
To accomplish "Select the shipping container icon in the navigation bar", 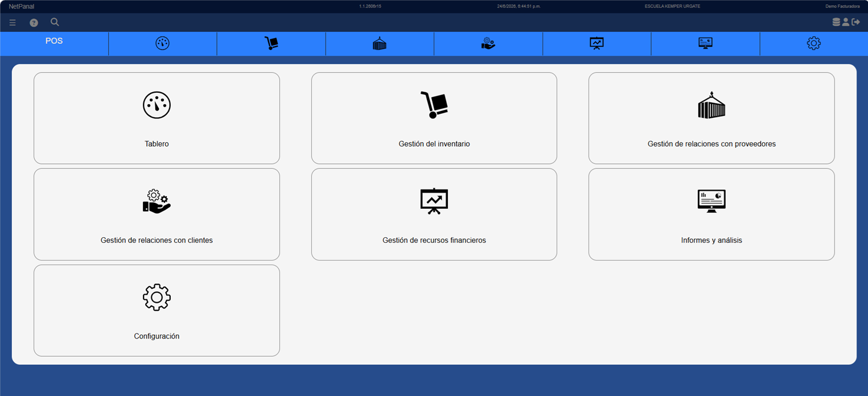I will pos(380,43).
